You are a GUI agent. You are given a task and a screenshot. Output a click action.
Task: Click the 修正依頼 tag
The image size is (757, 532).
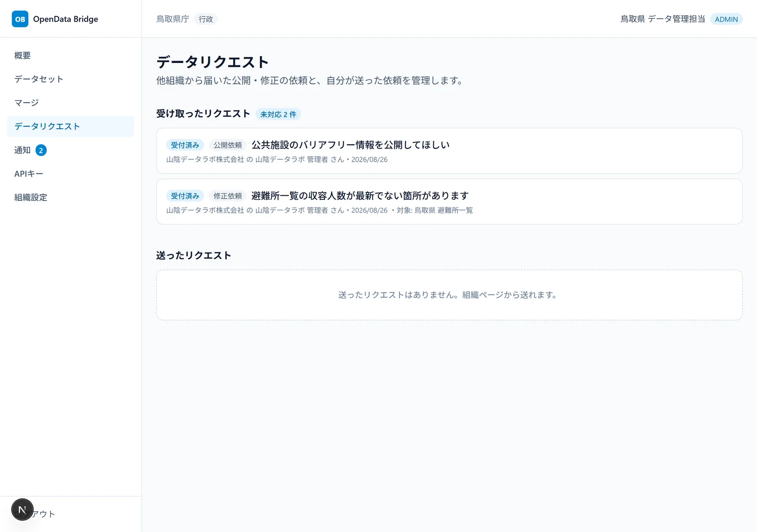click(x=228, y=196)
